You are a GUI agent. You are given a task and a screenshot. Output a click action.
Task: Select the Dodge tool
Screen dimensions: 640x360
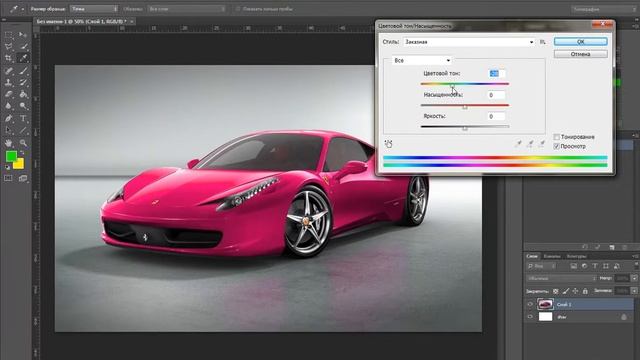tap(23, 106)
